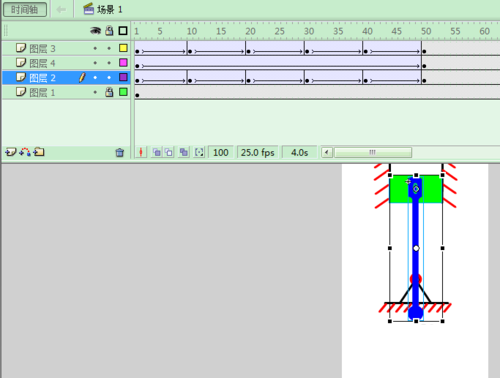
Task: Open modify onion markers menu
Action: [199, 153]
